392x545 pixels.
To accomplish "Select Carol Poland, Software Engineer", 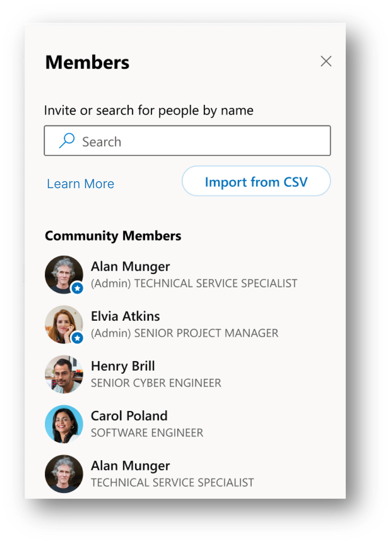I will (129, 416).
